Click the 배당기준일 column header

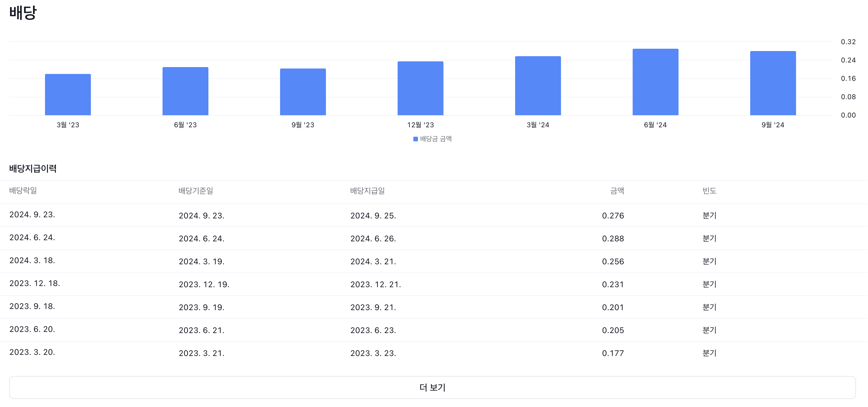[x=196, y=191]
